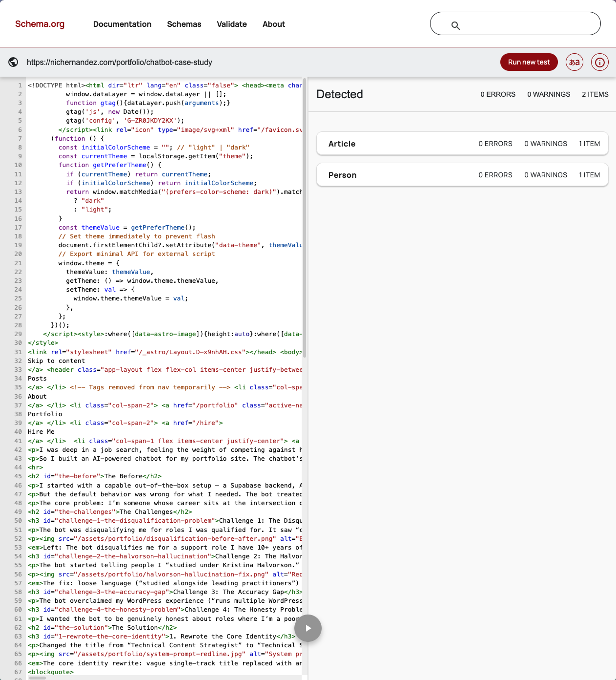Click line number 45 in gutter
The image size is (616, 680).
[18, 476]
